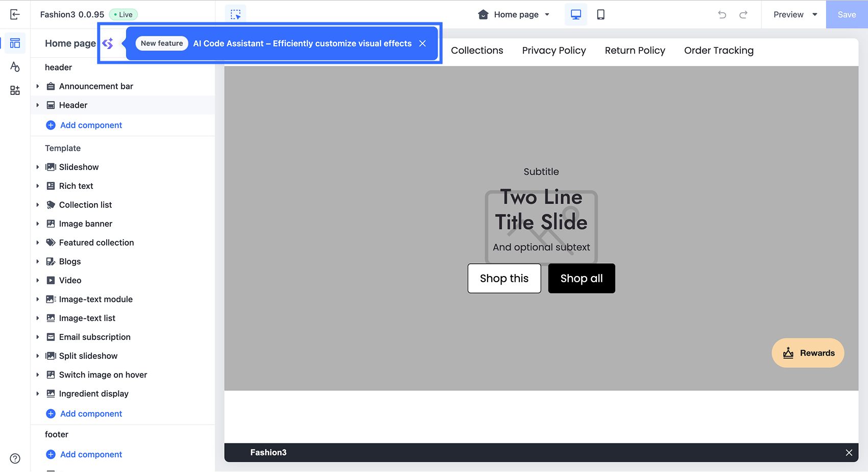Click the Preview button
868x472 pixels.
tap(788, 14)
